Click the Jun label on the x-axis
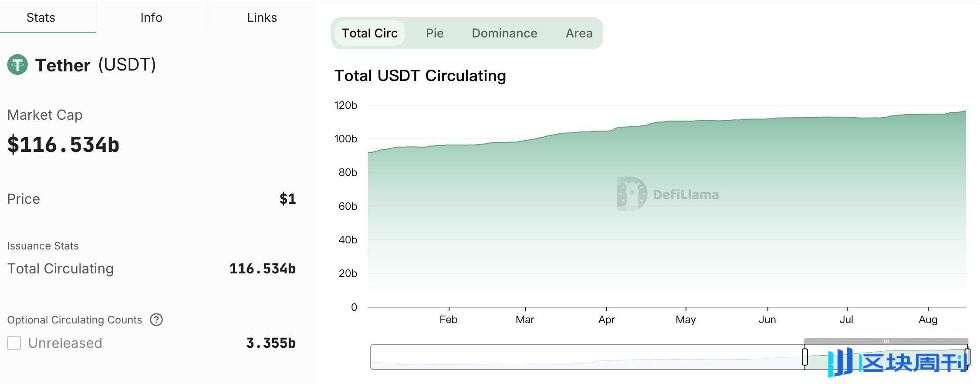 [x=767, y=320]
